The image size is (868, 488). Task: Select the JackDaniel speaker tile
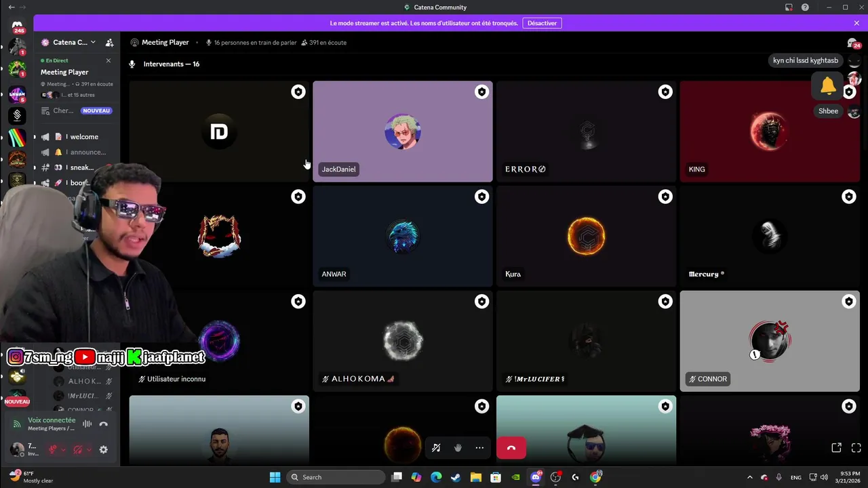(403, 131)
